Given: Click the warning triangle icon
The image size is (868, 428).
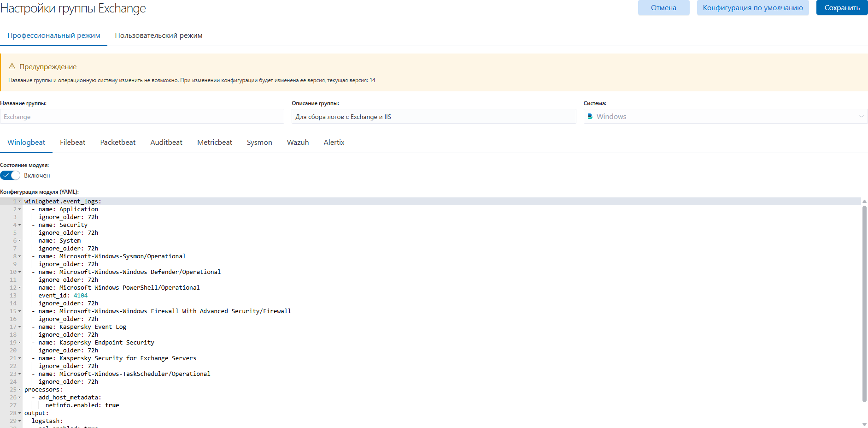Looking at the screenshot, I should (12, 66).
